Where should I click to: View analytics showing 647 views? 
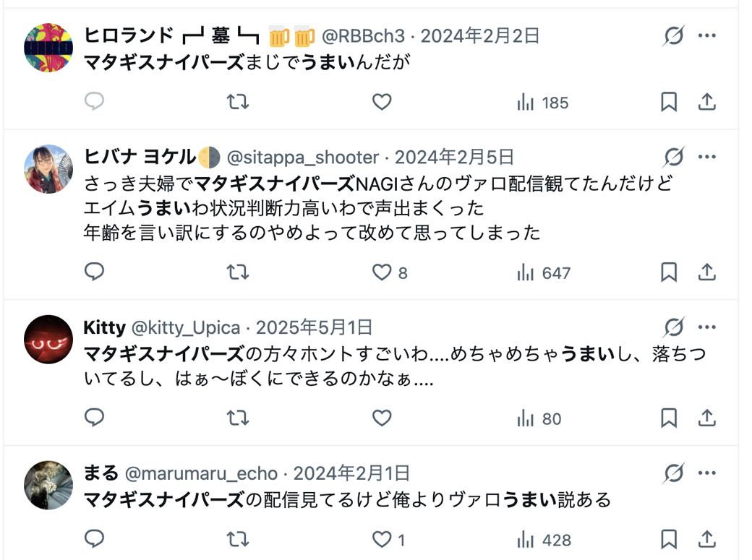point(539,272)
